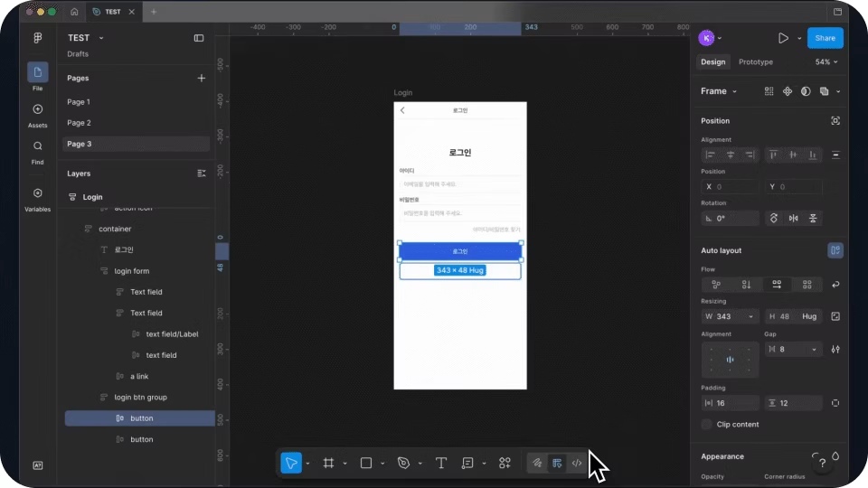The image size is (868, 488).
Task: Click the Present play icon
Action: [783, 38]
